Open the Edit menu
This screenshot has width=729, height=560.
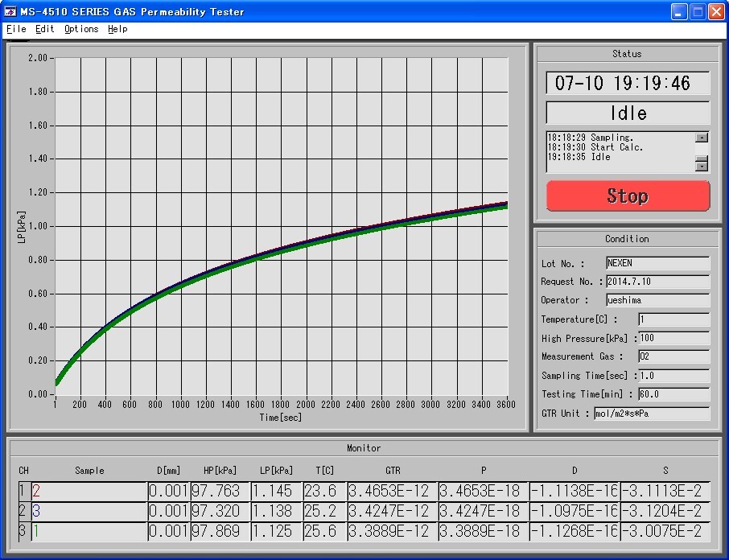point(45,29)
